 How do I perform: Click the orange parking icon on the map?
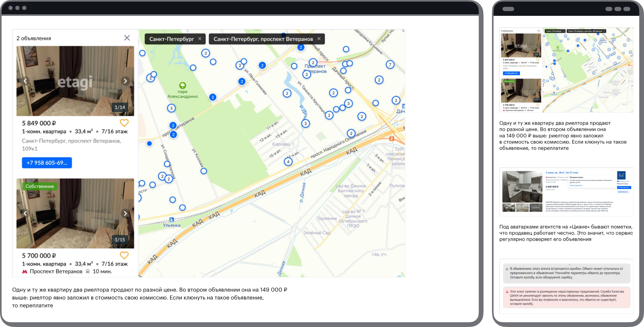(x=392, y=139)
